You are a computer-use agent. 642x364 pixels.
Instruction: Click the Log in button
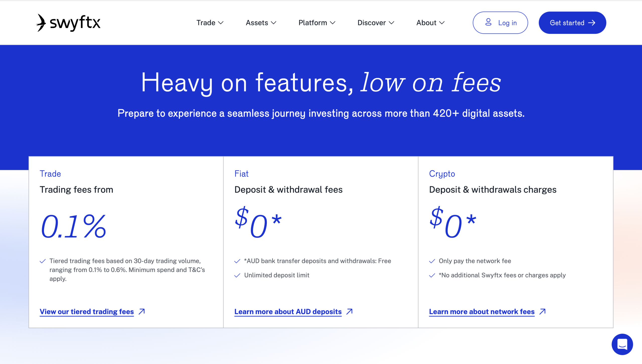click(500, 23)
